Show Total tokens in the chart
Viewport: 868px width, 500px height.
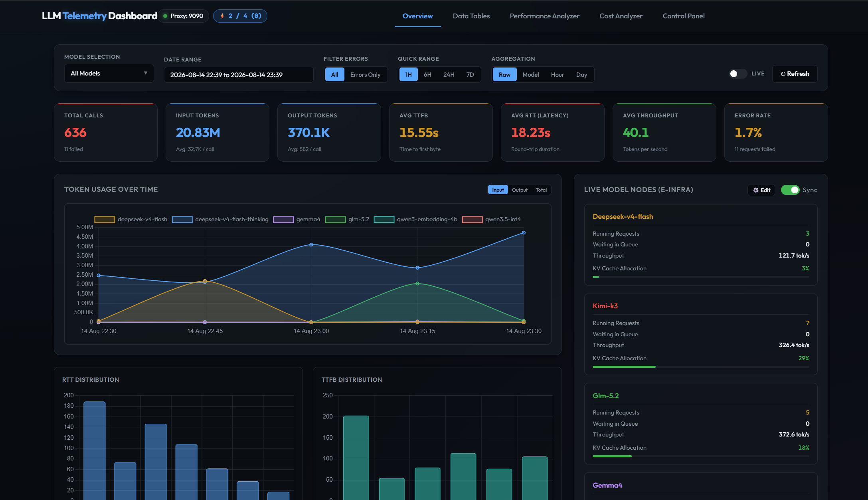tap(541, 190)
